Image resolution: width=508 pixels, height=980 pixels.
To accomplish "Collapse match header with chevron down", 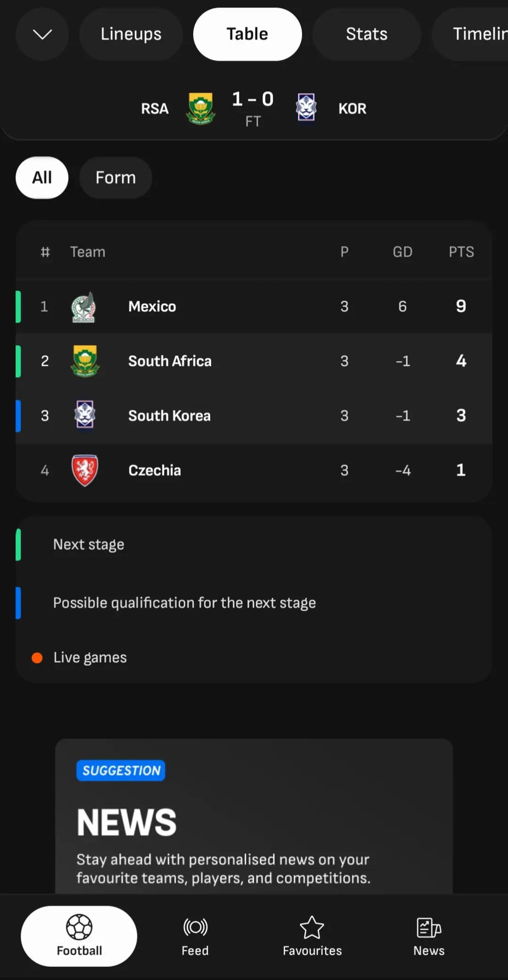I will (x=42, y=34).
